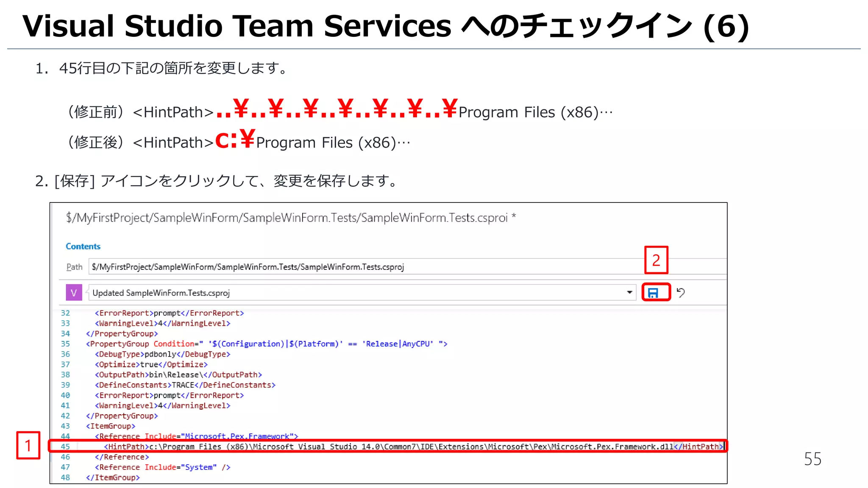Click the blue save (floppy disk) icon
Screen dimensions: 868x488
tap(653, 293)
